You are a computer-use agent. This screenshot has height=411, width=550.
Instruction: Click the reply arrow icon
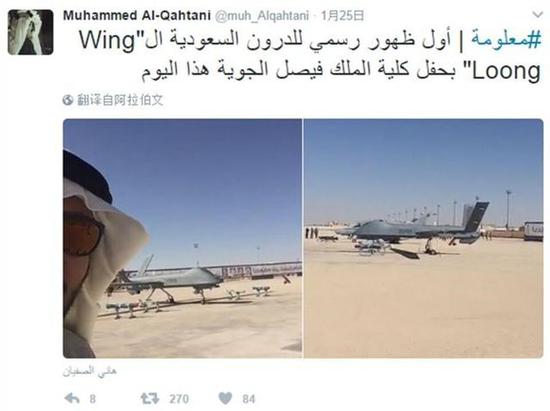(72, 398)
